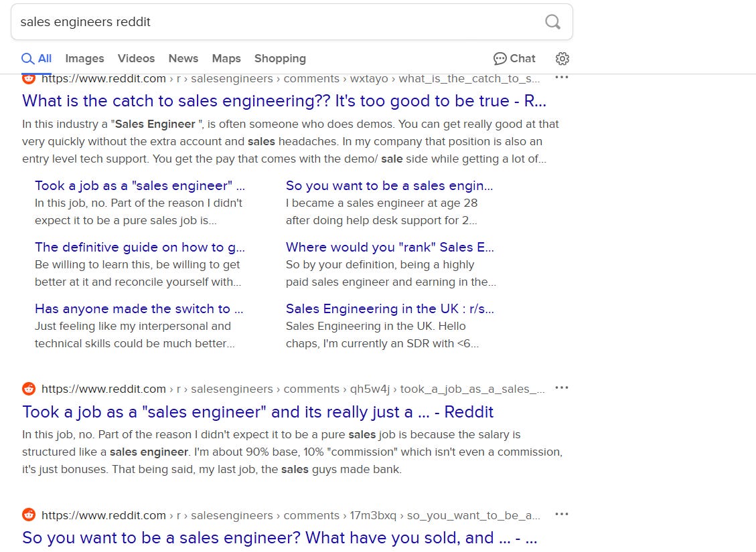The width and height of the screenshot is (756, 552).
Task: Click the All tab magnifier icon
Action: tap(27, 59)
